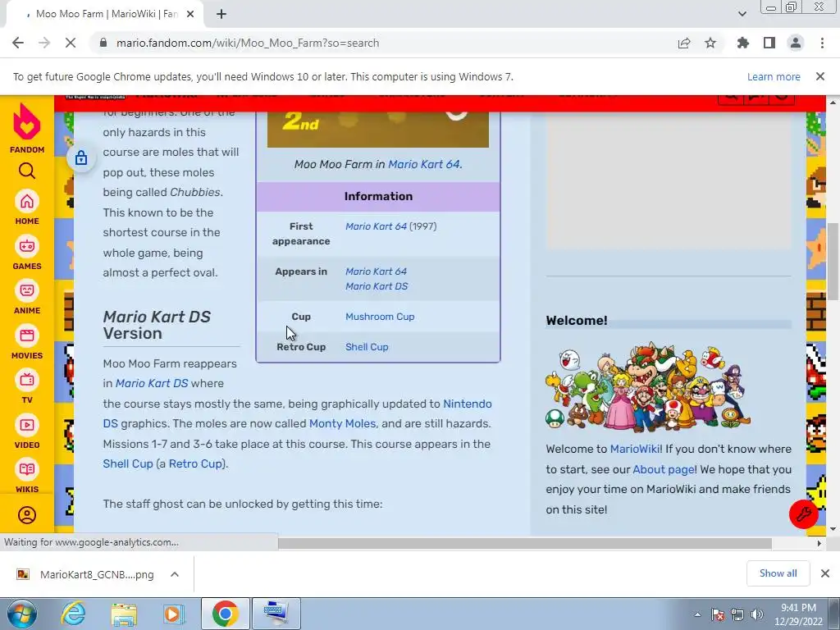Click the page lock icon
The width and height of the screenshot is (840, 630).
click(x=81, y=158)
